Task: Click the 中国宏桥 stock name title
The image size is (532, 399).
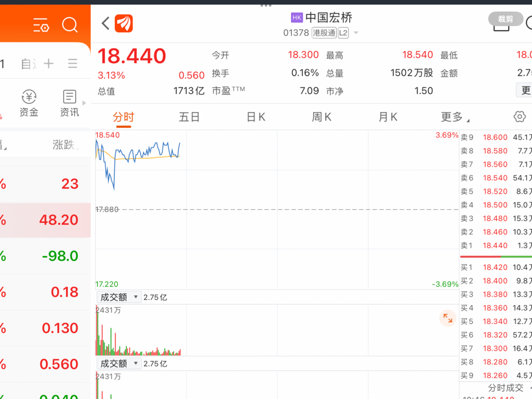Action: point(328,18)
